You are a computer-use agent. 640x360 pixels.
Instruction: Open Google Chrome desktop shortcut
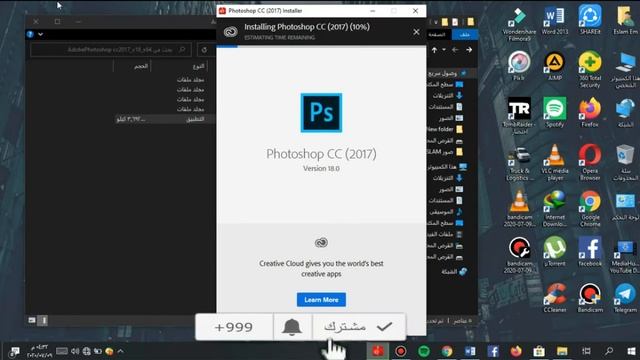[590, 209]
